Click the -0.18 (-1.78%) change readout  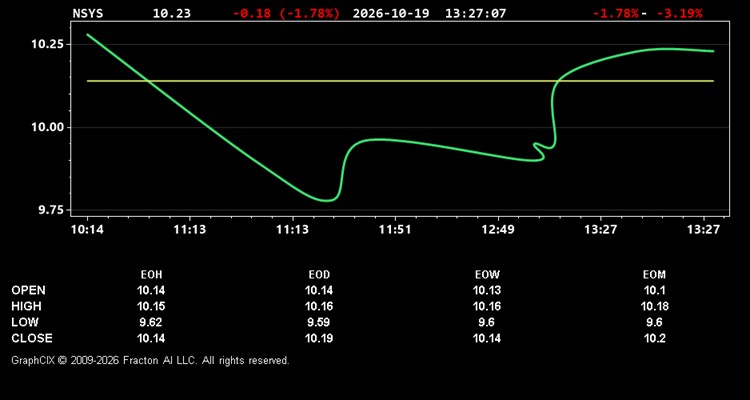pyautogui.click(x=286, y=13)
